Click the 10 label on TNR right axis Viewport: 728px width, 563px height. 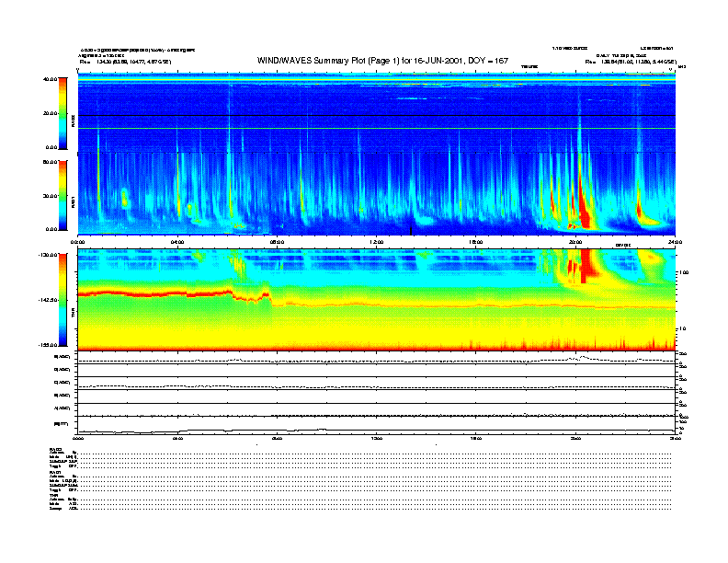pyautogui.click(x=682, y=329)
